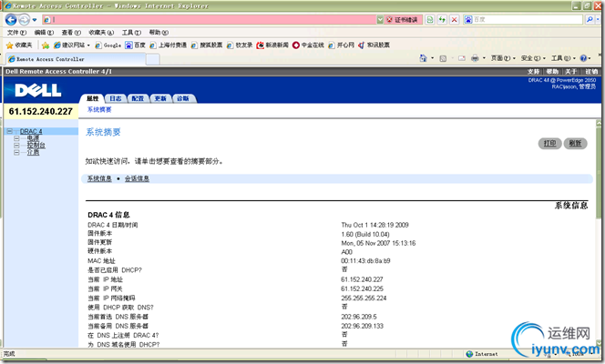The width and height of the screenshot is (605, 364).
Task: Click the 打印 print button
Action: pos(549,143)
